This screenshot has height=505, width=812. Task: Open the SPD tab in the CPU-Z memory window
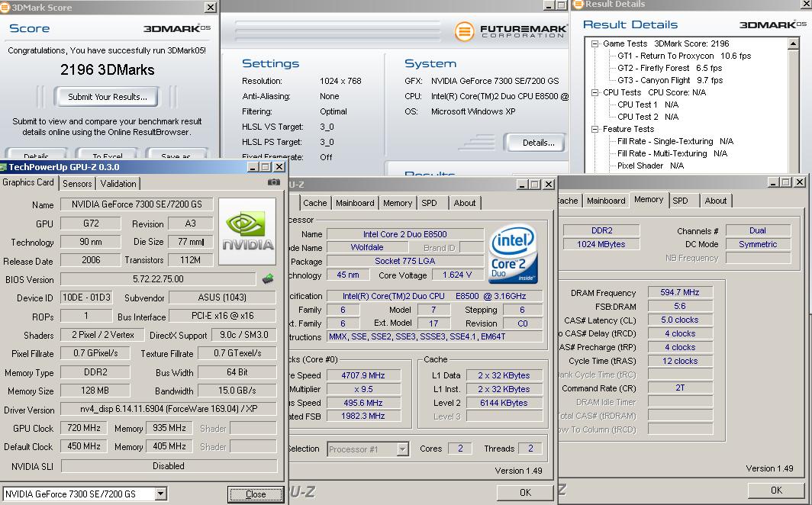coord(680,201)
